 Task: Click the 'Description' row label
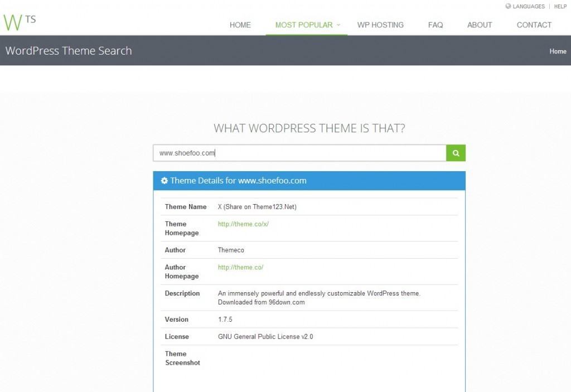[182, 293]
